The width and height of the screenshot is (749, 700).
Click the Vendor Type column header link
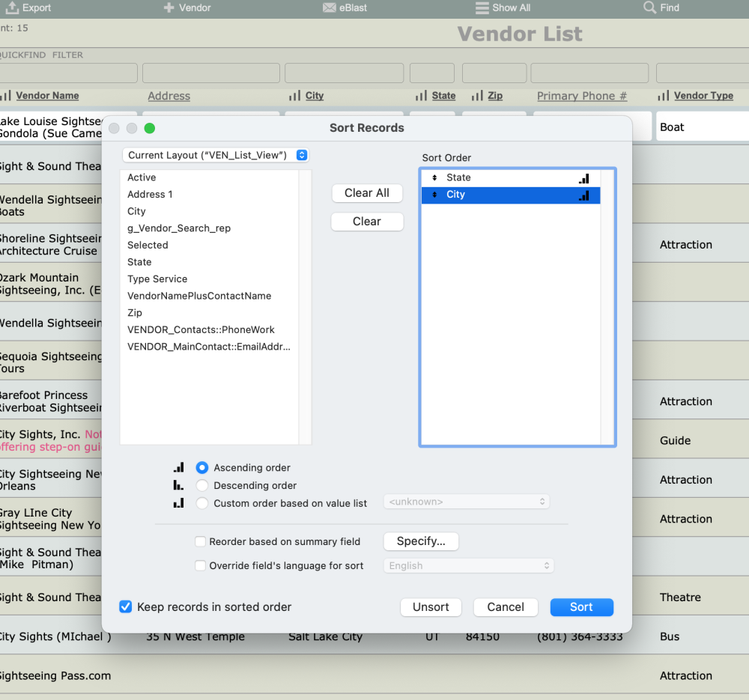[x=703, y=96]
